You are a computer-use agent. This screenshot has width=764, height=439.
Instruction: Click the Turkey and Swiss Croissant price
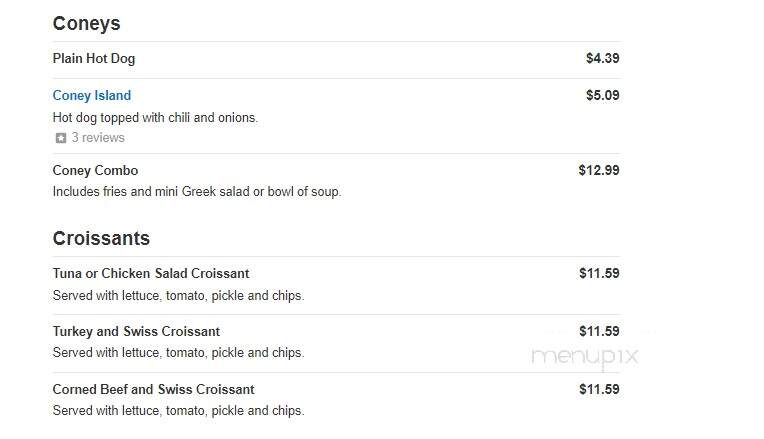[599, 331]
